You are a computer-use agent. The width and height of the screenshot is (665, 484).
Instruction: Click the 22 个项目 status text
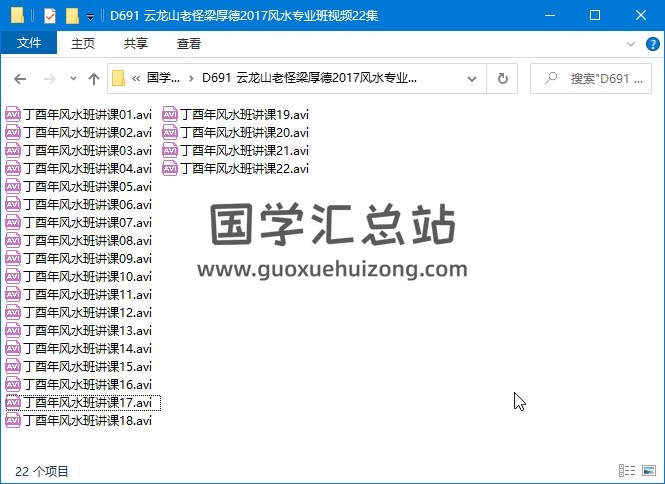[x=42, y=471]
